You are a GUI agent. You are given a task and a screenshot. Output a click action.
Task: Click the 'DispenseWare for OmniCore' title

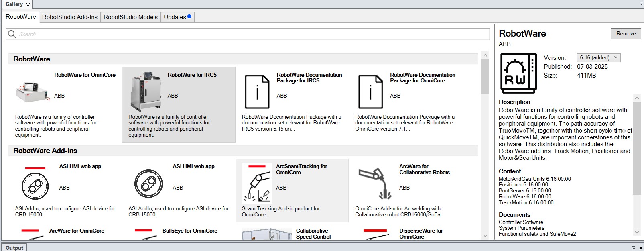(x=421, y=233)
